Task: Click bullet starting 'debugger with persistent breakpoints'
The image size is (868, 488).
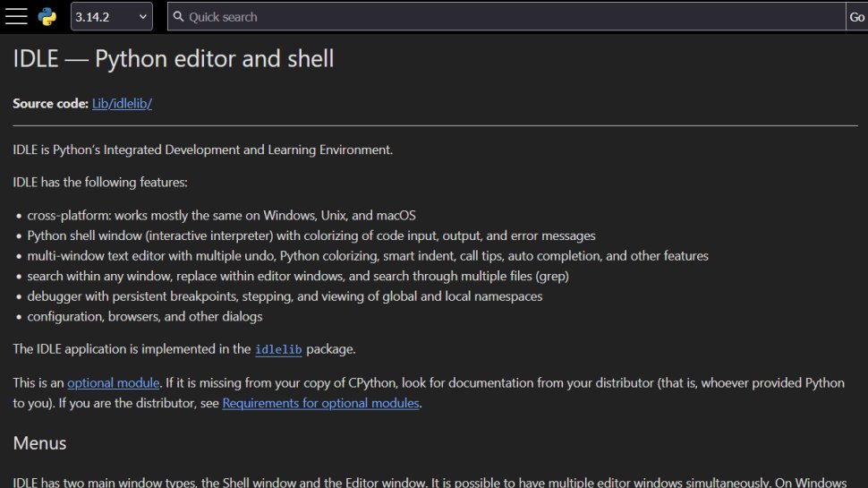Action: pos(285,296)
